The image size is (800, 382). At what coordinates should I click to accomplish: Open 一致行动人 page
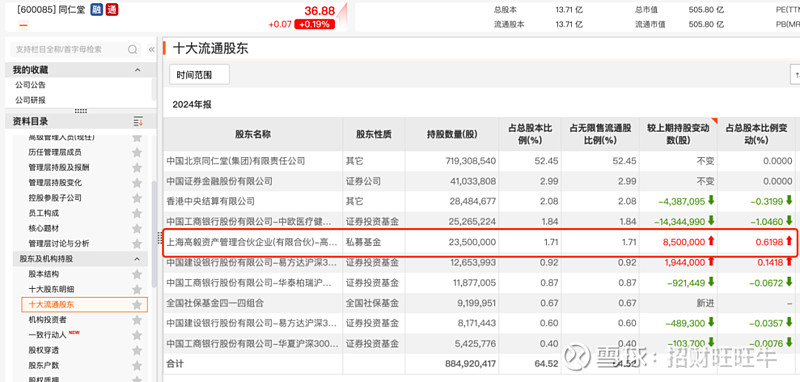tap(47, 335)
